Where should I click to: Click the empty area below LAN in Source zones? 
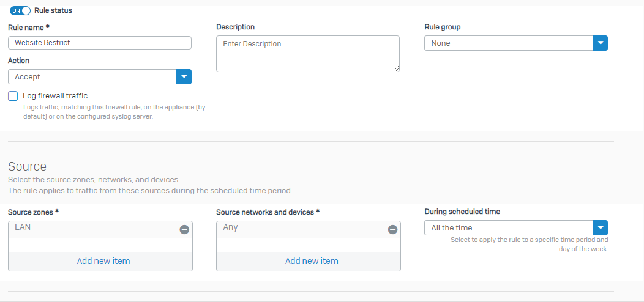[100, 245]
